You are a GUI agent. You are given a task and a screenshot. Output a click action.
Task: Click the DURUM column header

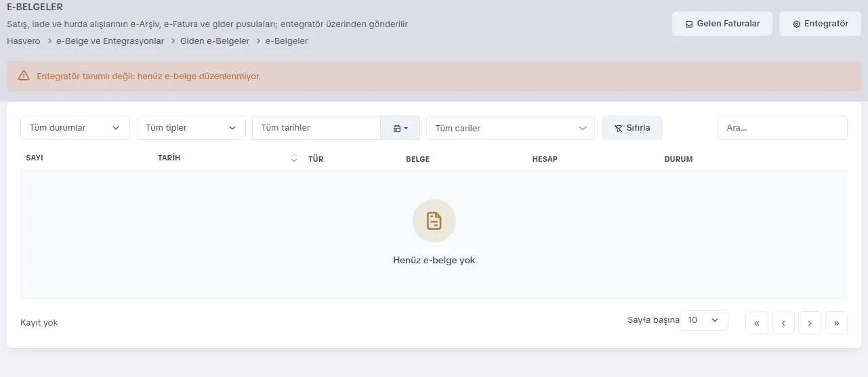coord(678,159)
